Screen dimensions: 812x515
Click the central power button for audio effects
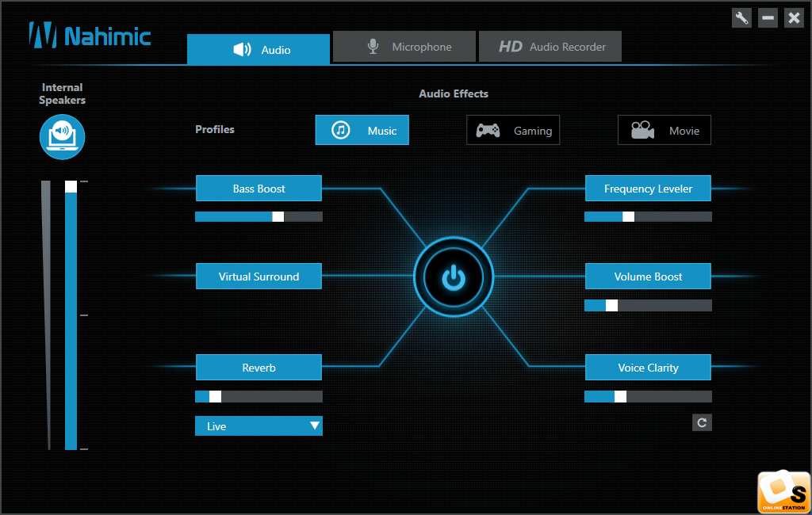(454, 277)
